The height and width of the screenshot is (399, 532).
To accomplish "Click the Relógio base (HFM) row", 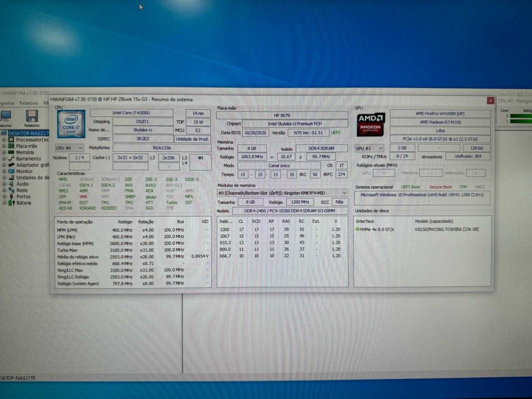I will coord(133,243).
